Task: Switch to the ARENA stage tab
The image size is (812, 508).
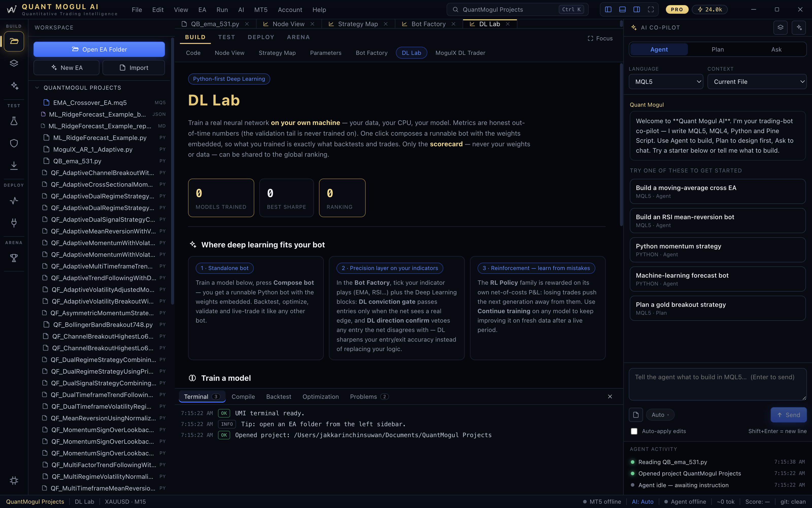Action: [298, 37]
